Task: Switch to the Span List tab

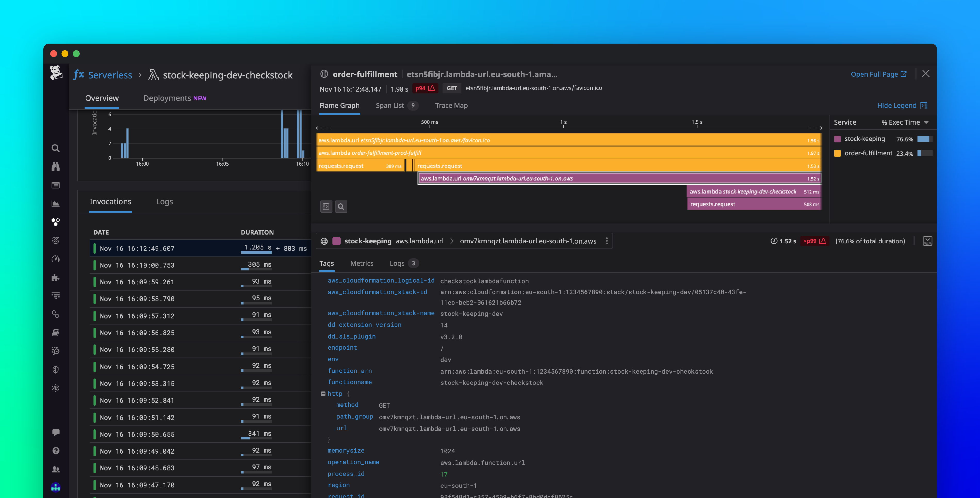Action: (x=390, y=106)
